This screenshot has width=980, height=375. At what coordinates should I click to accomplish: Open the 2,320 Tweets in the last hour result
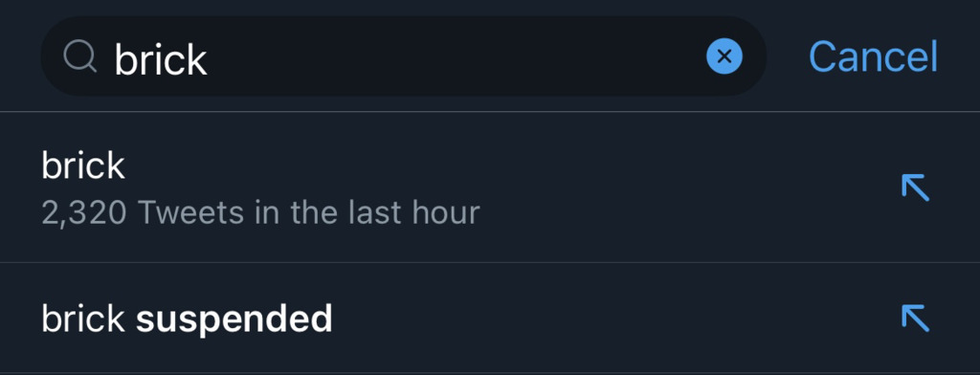pos(260,213)
